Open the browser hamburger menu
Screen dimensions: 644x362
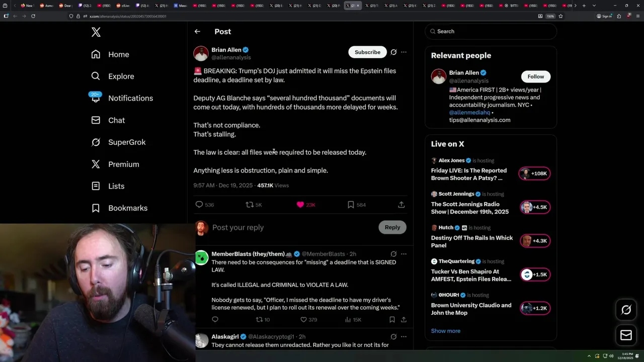click(x=638, y=16)
